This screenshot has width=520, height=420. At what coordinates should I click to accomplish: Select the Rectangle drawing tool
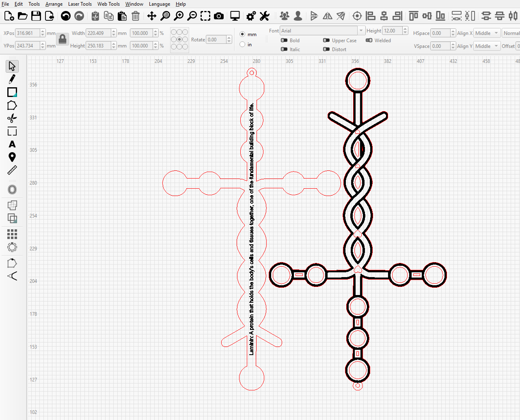point(12,92)
